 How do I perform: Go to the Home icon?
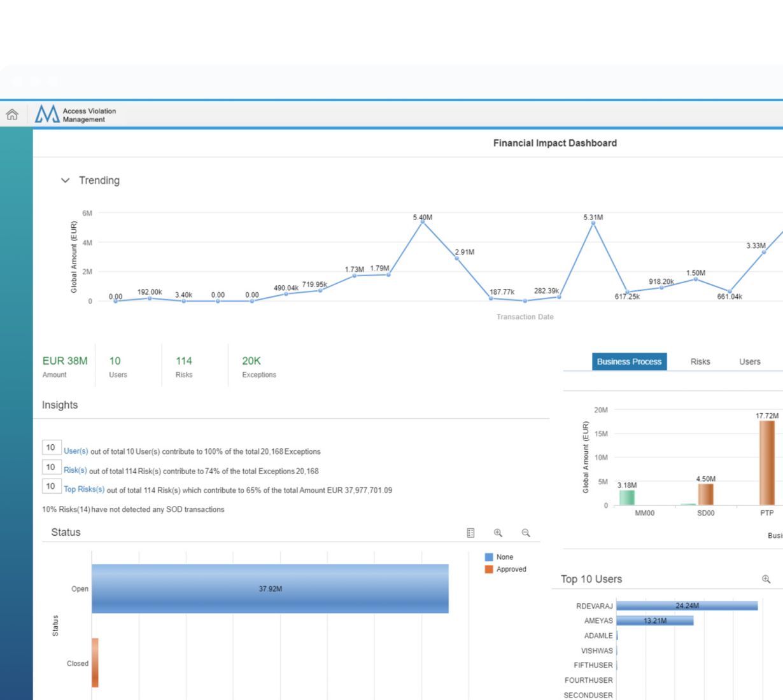(12, 115)
